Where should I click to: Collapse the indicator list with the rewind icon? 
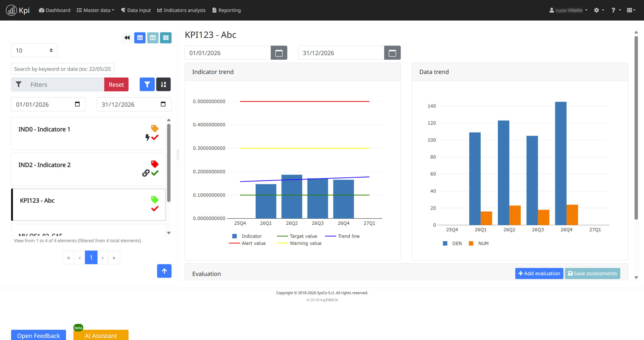click(x=127, y=38)
